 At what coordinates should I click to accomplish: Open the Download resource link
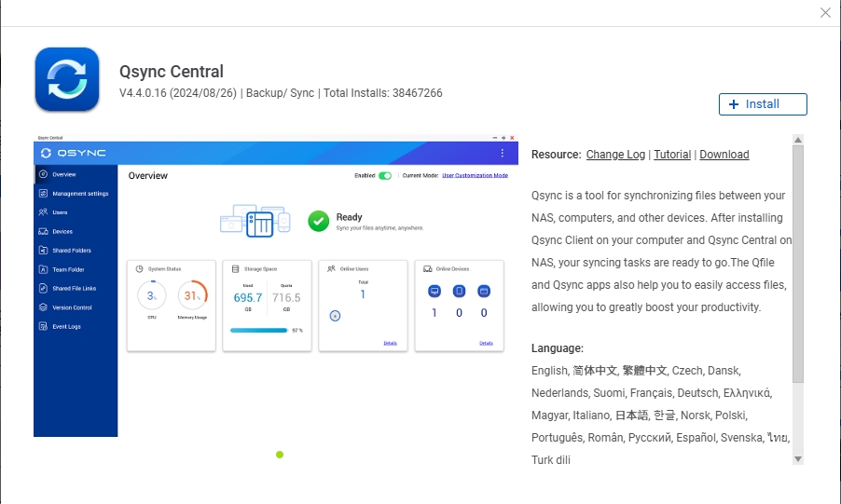tap(724, 155)
